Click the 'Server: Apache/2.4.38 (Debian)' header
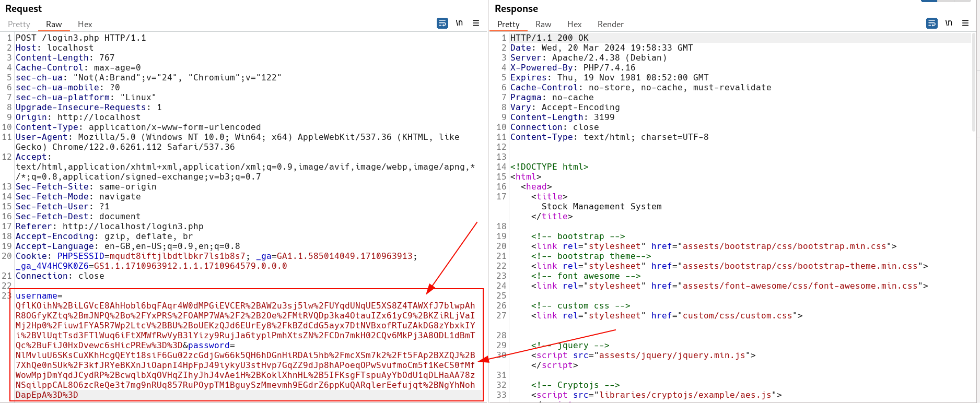Viewport: 980px width, 403px height. point(589,58)
